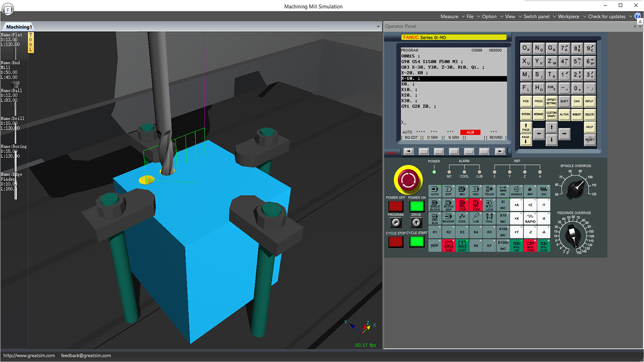Image resolution: width=644 pixels, height=362 pixels.
Task: Toggle SINGLE BLOCK mode
Action: [x=435, y=205]
